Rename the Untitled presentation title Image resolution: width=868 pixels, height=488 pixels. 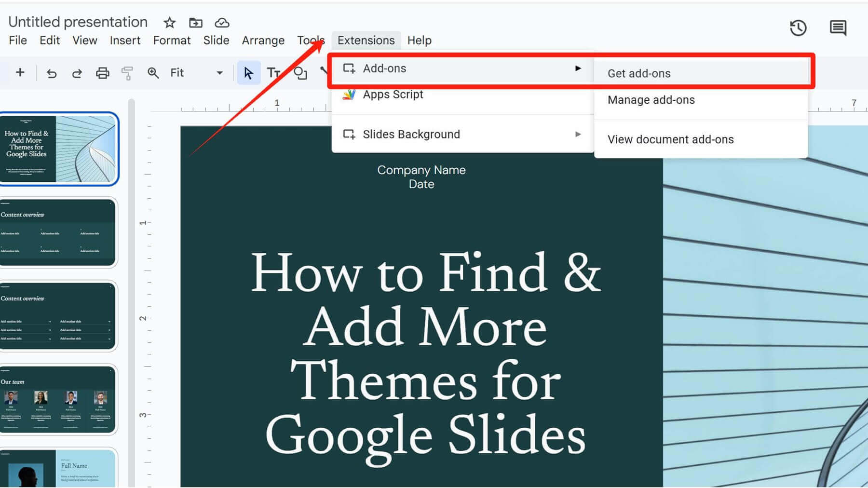[x=78, y=22]
